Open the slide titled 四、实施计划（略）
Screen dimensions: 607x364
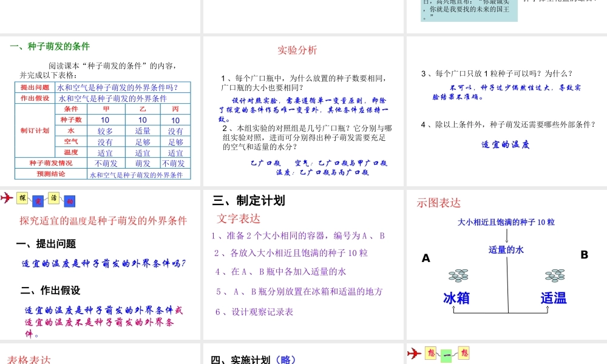tap(303, 354)
